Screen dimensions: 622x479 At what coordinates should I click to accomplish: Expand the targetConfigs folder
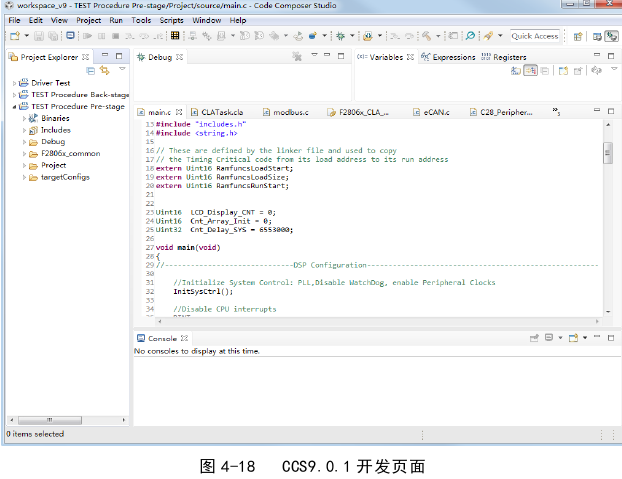coord(24,177)
